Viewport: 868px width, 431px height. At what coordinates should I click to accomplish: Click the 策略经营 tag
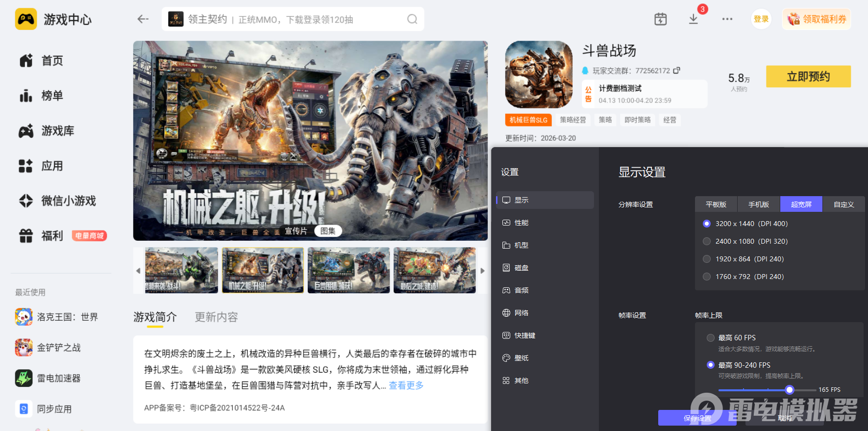point(573,120)
